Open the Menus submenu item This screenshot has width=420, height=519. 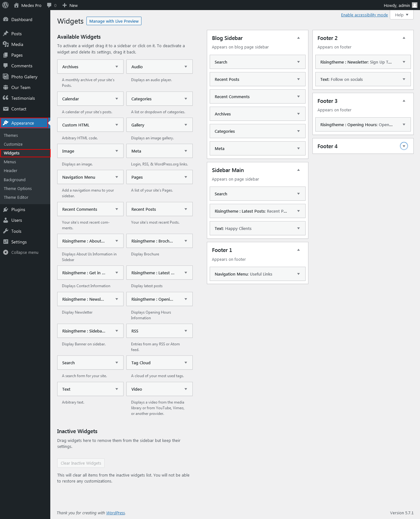click(x=10, y=162)
